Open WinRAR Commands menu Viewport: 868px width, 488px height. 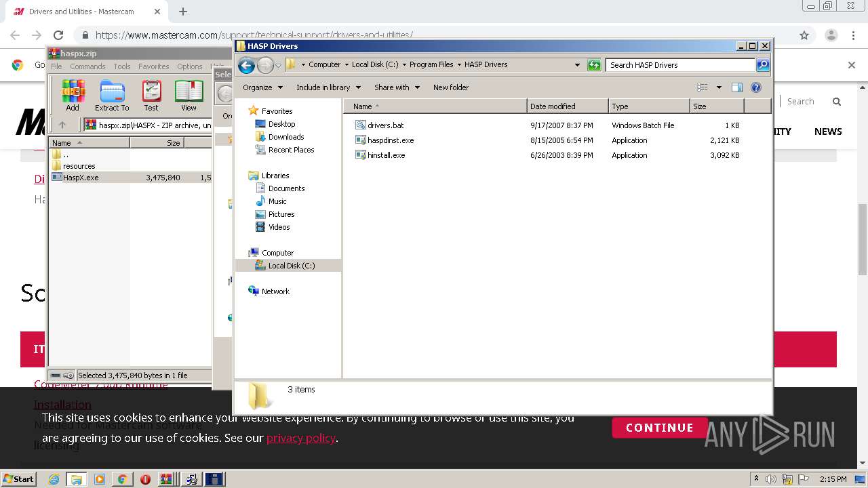click(87, 66)
